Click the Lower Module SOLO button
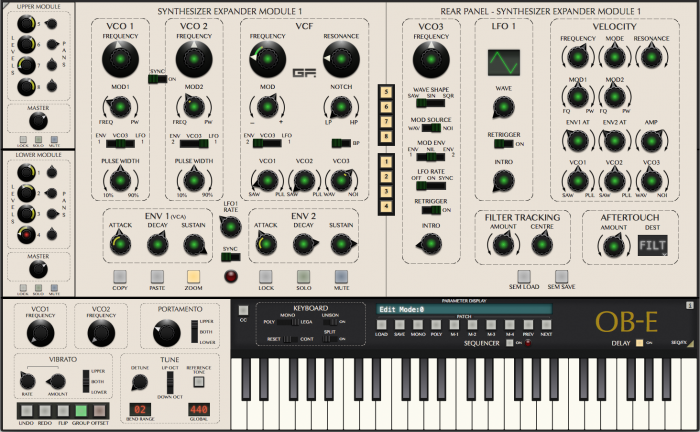Image resolution: width=700 pixels, height=432 pixels. [x=38, y=288]
